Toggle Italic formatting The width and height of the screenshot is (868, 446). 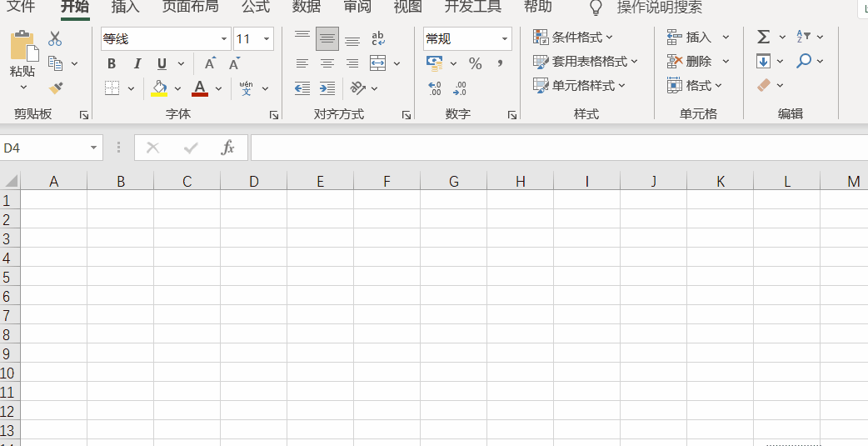137,63
